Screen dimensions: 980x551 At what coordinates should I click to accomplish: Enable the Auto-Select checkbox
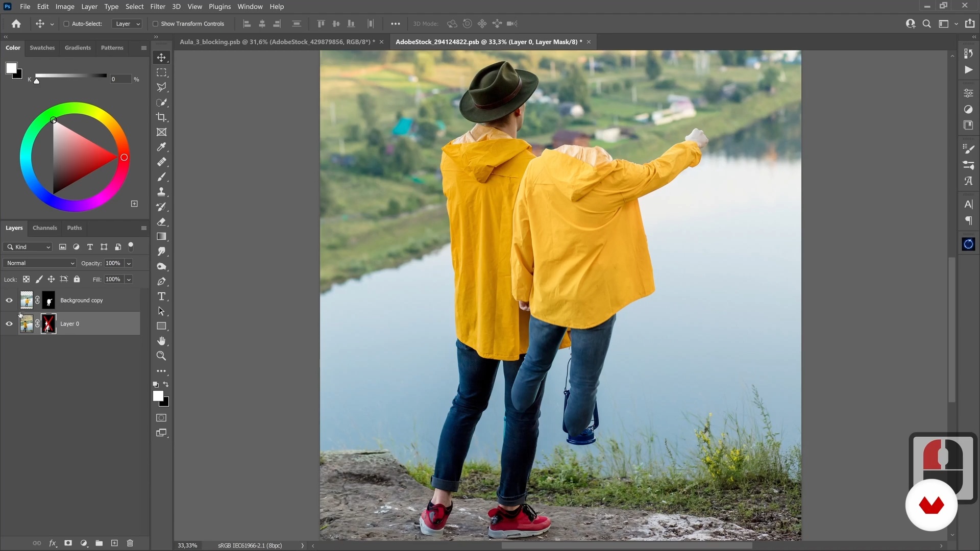coord(66,24)
